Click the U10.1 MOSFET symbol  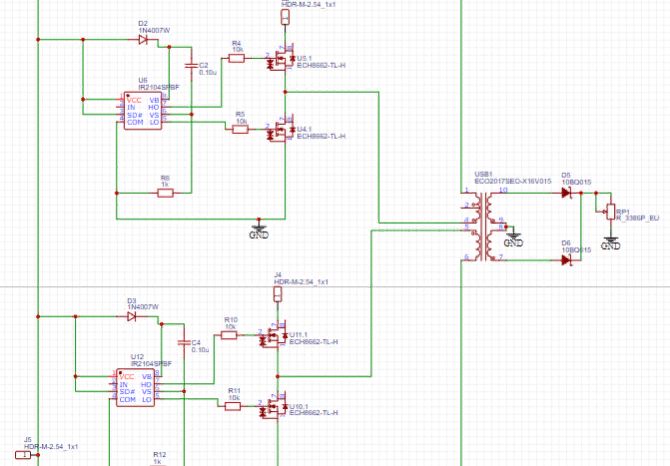(x=273, y=408)
